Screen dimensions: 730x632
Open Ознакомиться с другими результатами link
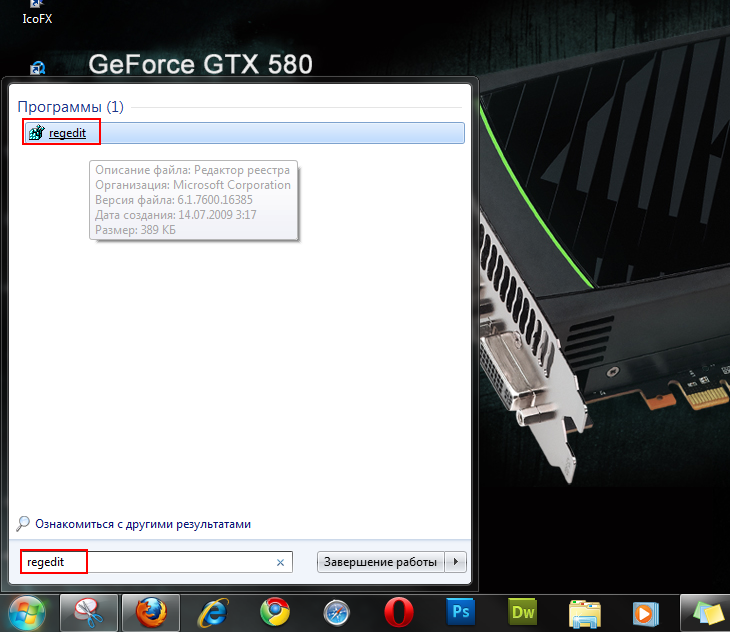(143, 524)
